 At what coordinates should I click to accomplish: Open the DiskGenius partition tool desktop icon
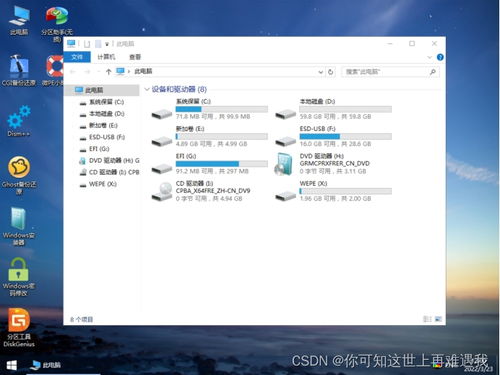pyautogui.click(x=19, y=328)
